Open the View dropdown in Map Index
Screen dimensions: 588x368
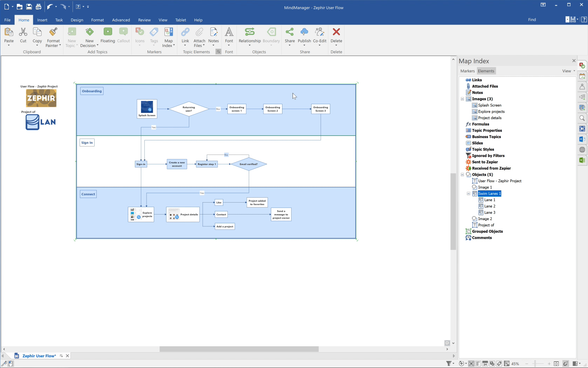568,71
